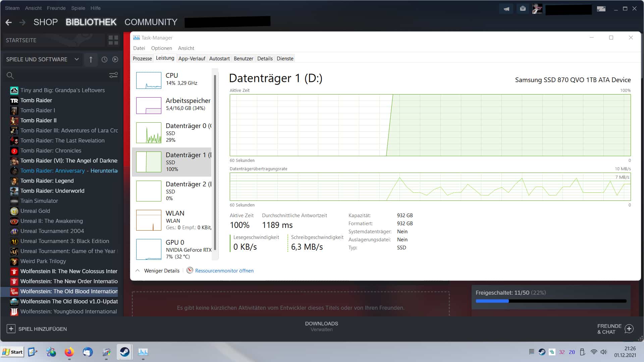Open the Freunde & Chat plus icon
This screenshot has height=362, width=644.
[x=629, y=329]
